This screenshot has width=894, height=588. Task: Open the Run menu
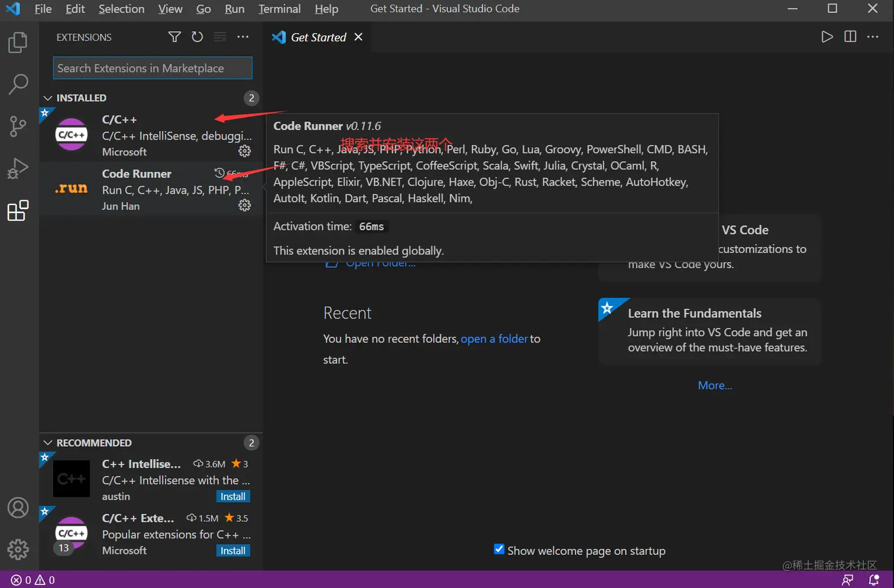(235, 9)
